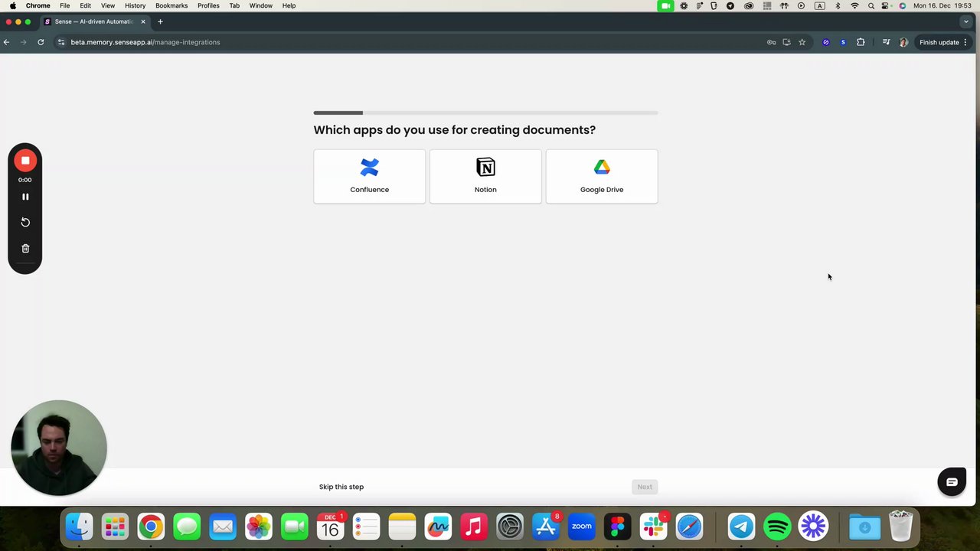This screenshot has width=980, height=551.
Task: Open the media controls music-list icon
Action: point(886,42)
